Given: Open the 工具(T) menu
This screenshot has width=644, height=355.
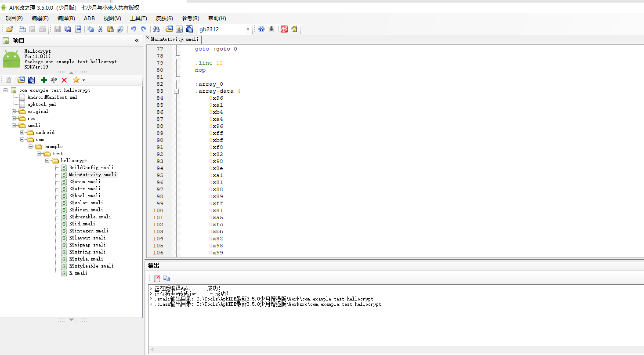Looking at the screenshot, I should point(138,18).
